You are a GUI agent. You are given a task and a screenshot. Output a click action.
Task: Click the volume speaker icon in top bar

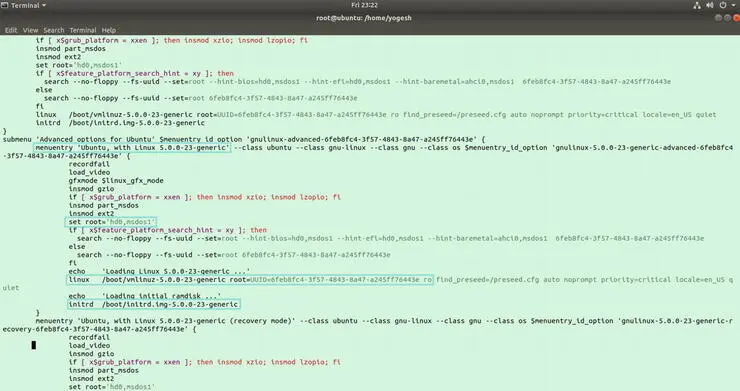click(x=710, y=5)
